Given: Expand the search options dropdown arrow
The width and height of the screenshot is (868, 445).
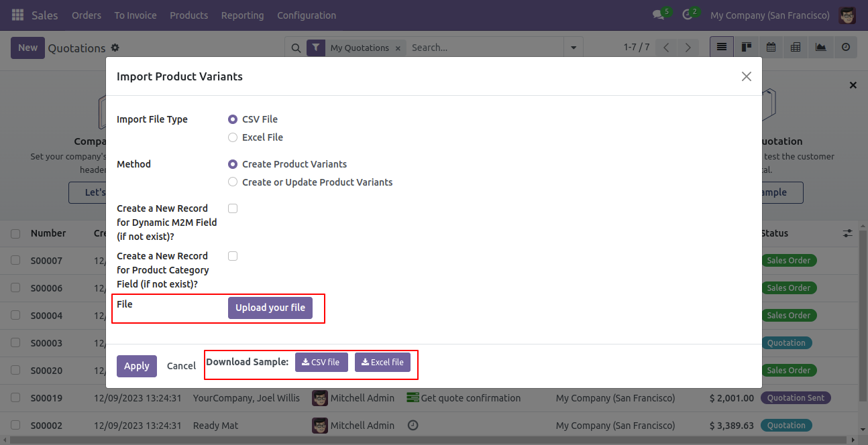Looking at the screenshot, I should click(573, 48).
